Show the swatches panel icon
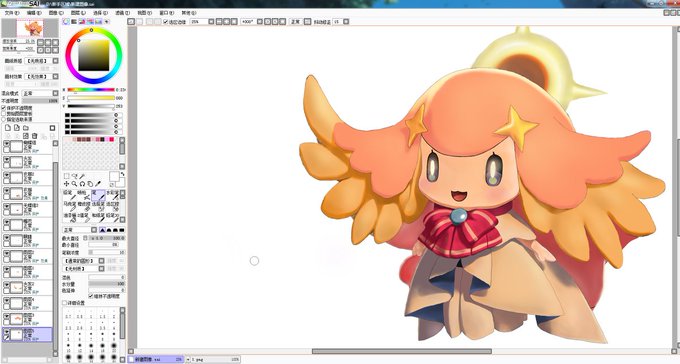Screen dimensions: 680x364 point(98,22)
